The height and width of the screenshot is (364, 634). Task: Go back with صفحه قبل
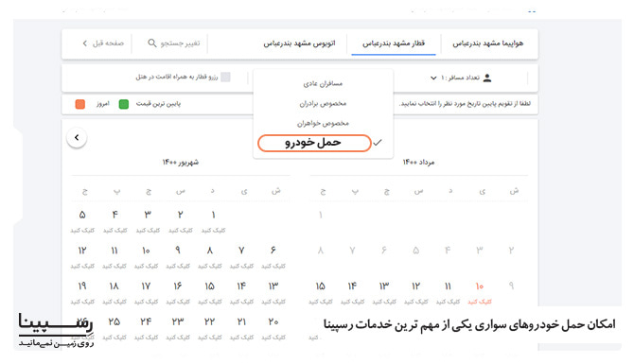coord(103,43)
